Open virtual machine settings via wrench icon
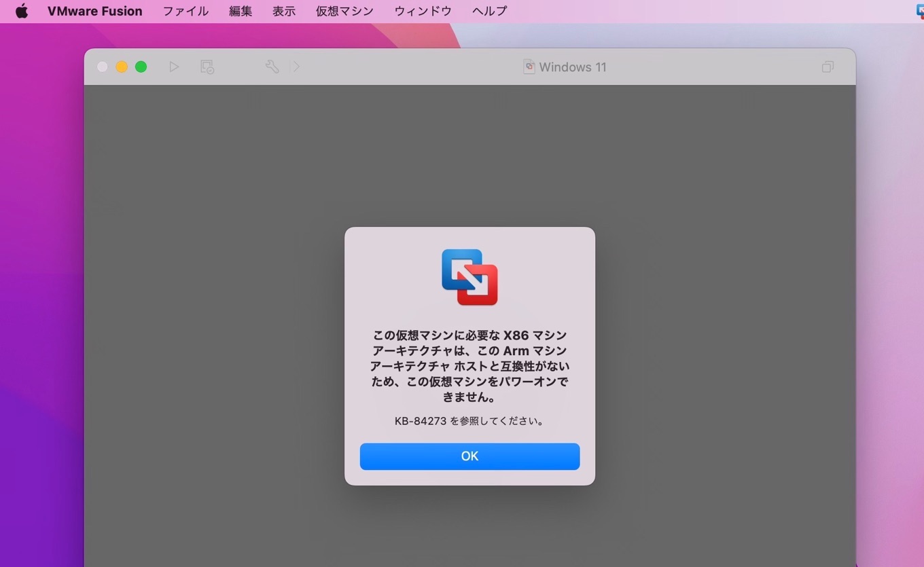The height and width of the screenshot is (567, 924). [x=272, y=67]
